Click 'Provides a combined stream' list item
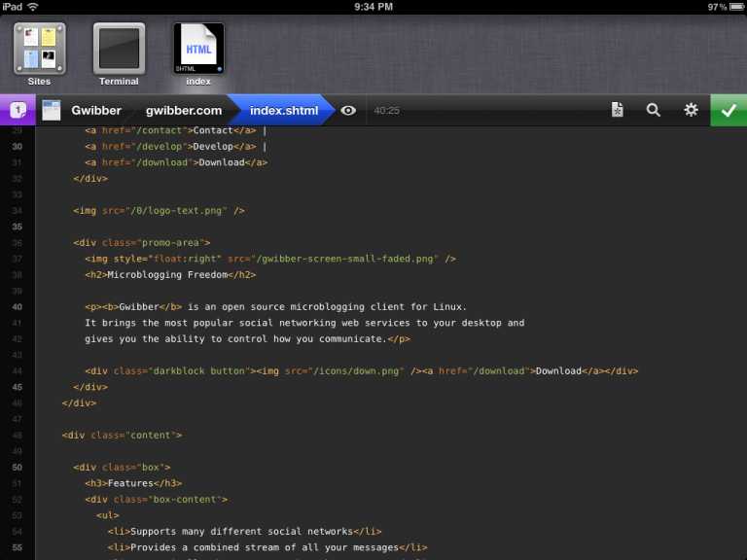747x560 pixels. 267,547
